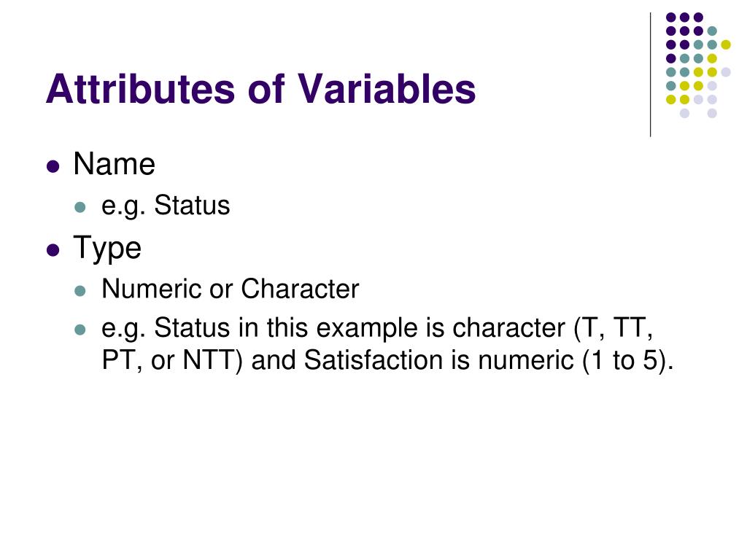The height and width of the screenshot is (560, 747).
Task: Click the "e.g. Status" sub-item under Name
Action: 166,206
